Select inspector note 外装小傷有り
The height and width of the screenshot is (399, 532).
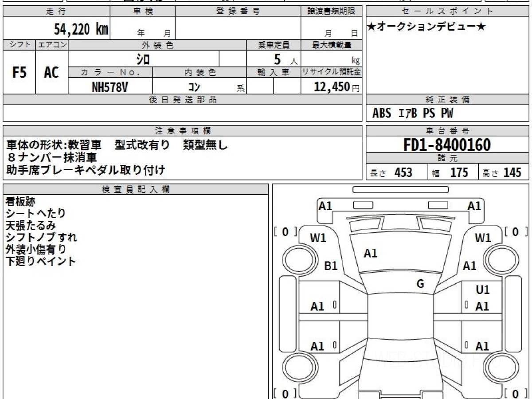tap(36, 249)
